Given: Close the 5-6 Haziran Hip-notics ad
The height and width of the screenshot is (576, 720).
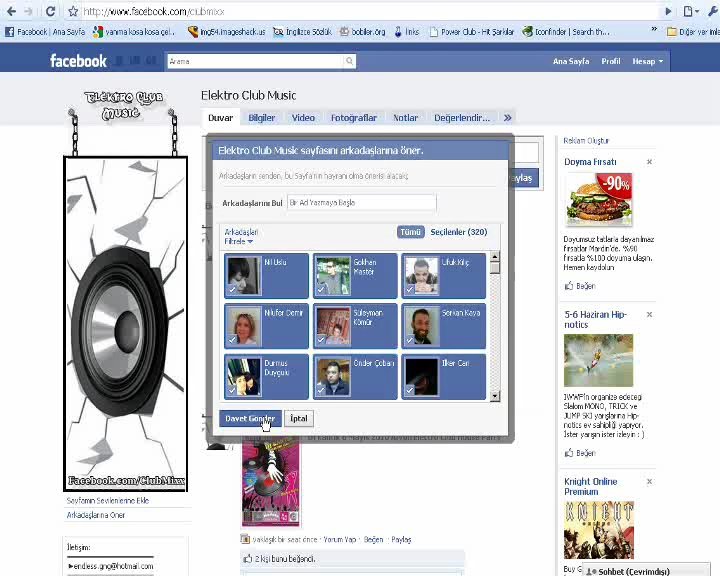Looking at the screenshot, I should [x=649, y=315].
